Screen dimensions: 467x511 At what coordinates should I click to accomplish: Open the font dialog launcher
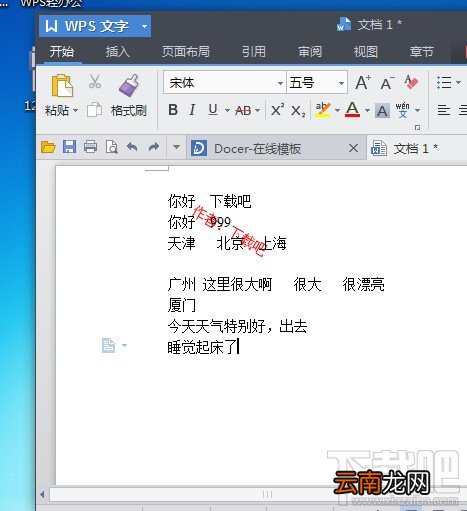click(417, 128)
